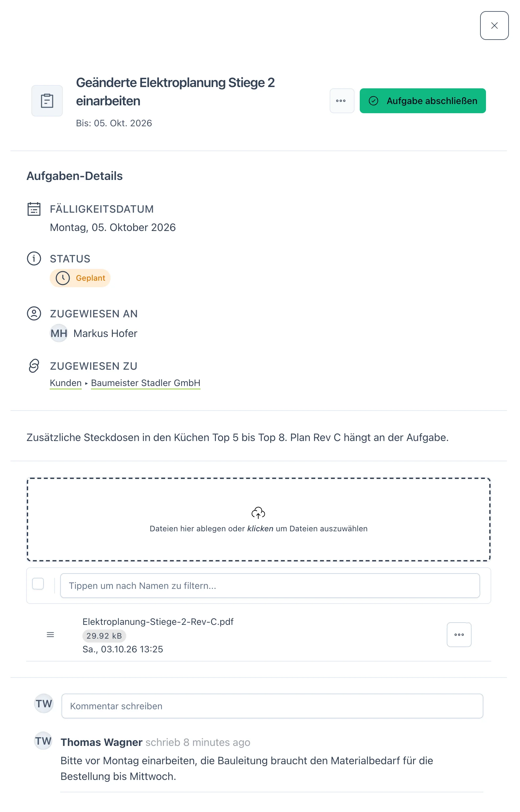This screenshot has height=812, width=520.
Task: Click the Aufgabe abschließen button
Action: click(423, 101)
